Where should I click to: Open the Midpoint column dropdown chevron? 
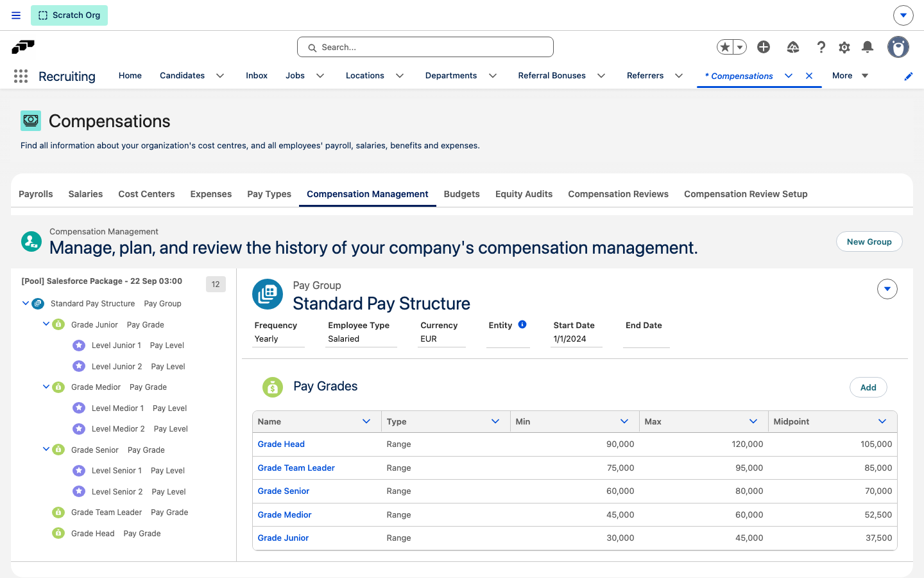pyautogui.click(x=882, y=421)
